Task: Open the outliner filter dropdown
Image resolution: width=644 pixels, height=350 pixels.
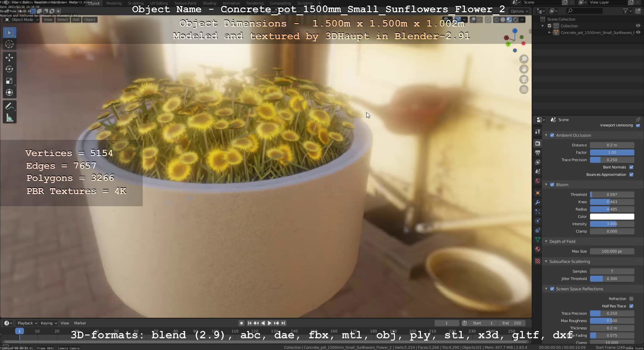Action: [627, 11]
